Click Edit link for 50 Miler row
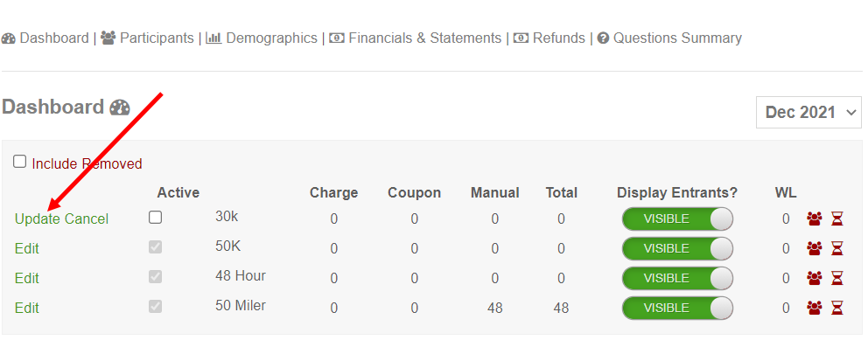The width and height of the screenshot is (868, 340). click(x=26, y=308)
